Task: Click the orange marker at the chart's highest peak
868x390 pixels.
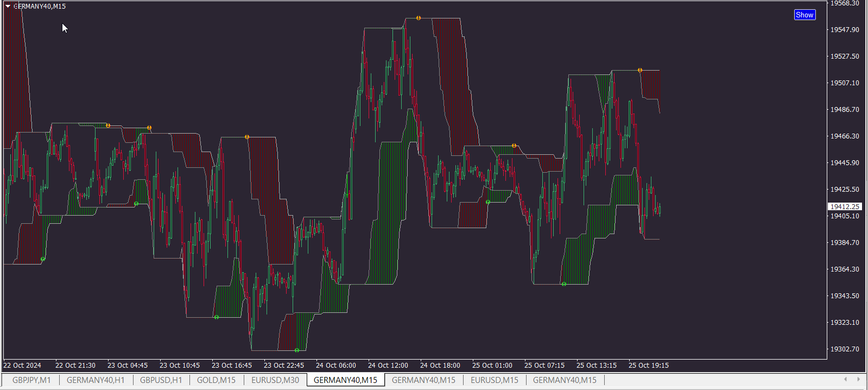Action: (x=419, y=18)
